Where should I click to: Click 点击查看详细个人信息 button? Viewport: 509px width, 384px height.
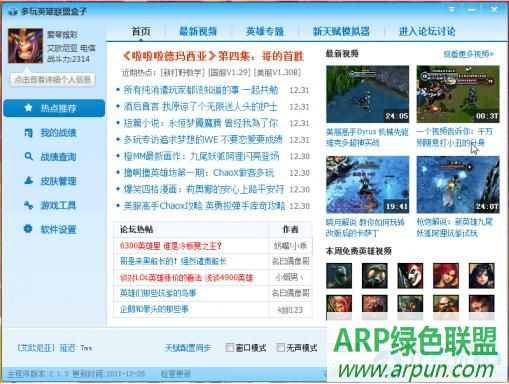(53, 80)
